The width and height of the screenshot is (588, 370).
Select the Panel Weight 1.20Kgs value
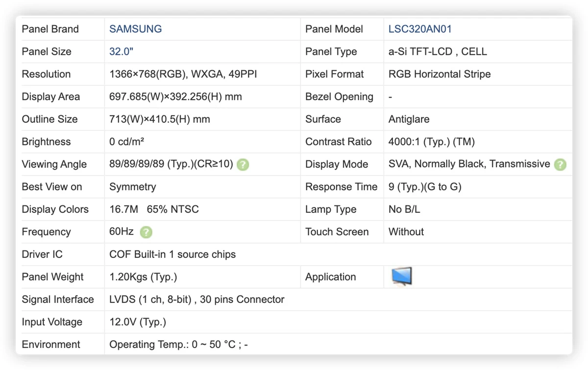coord(143,277)
